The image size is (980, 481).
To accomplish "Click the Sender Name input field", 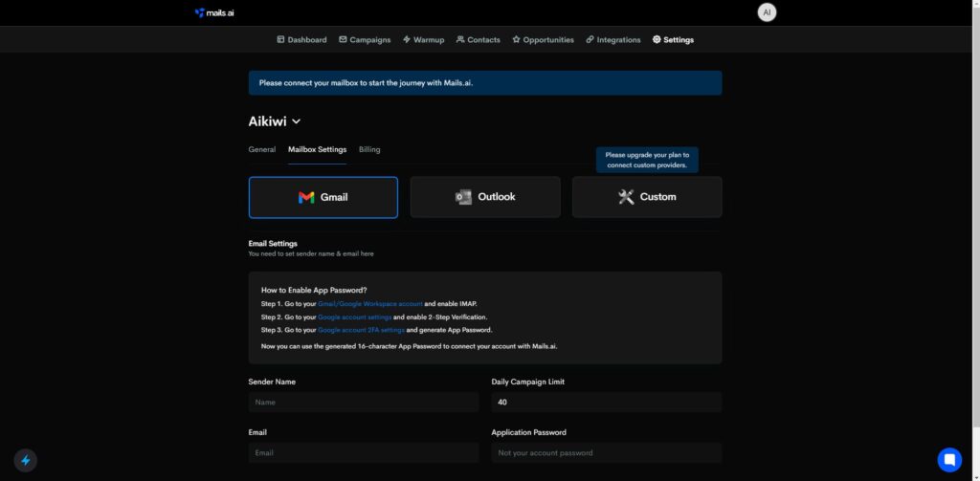I will point(364,403).
